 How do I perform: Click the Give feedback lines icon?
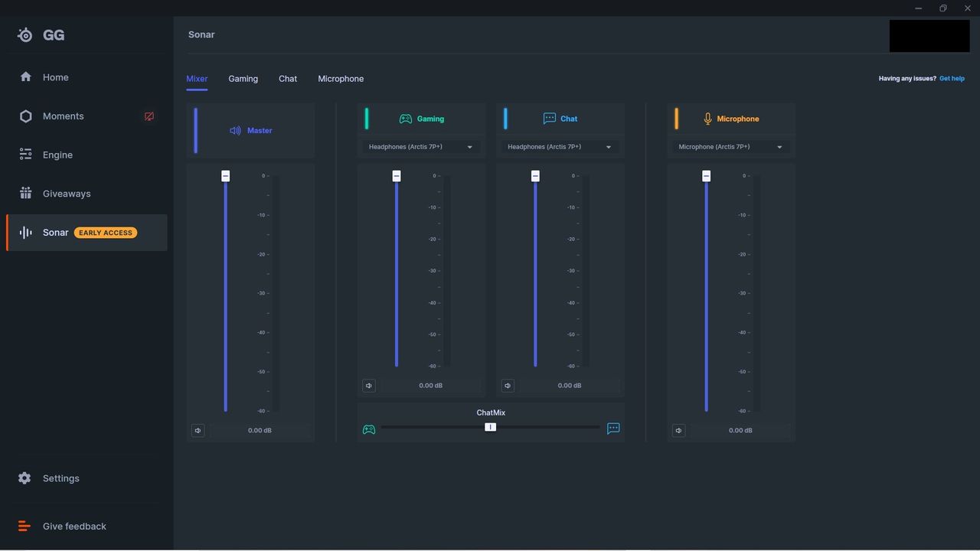24,526
